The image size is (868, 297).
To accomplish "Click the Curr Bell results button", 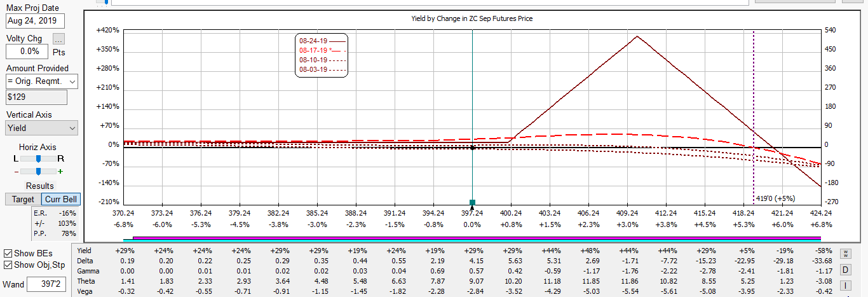I will pos(62,199).
